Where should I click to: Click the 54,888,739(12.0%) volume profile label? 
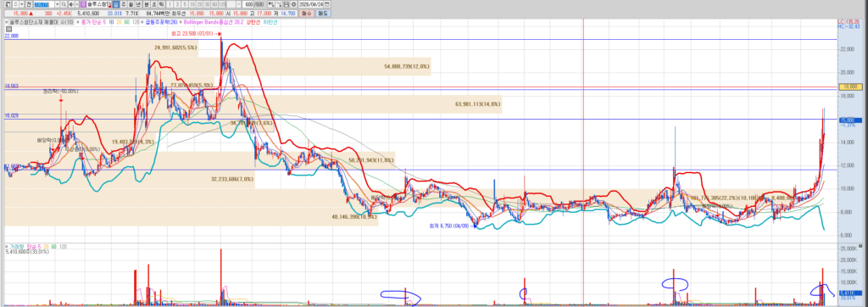click(406, 66)
